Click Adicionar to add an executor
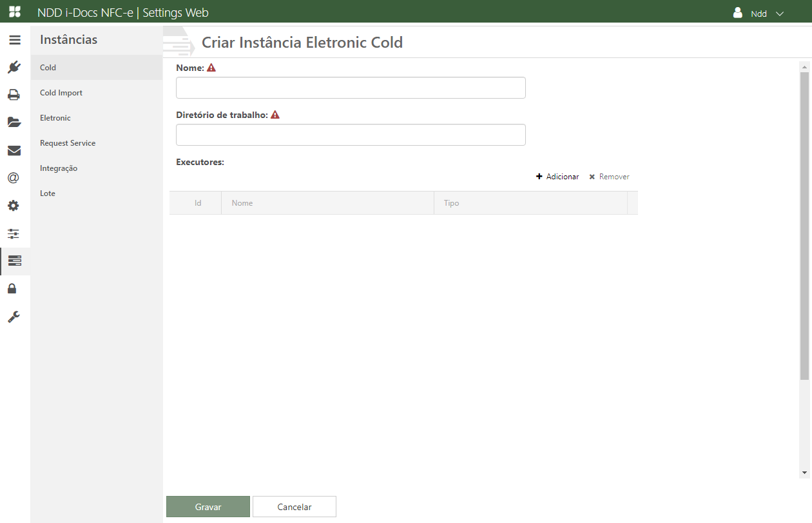 [557, 177]
